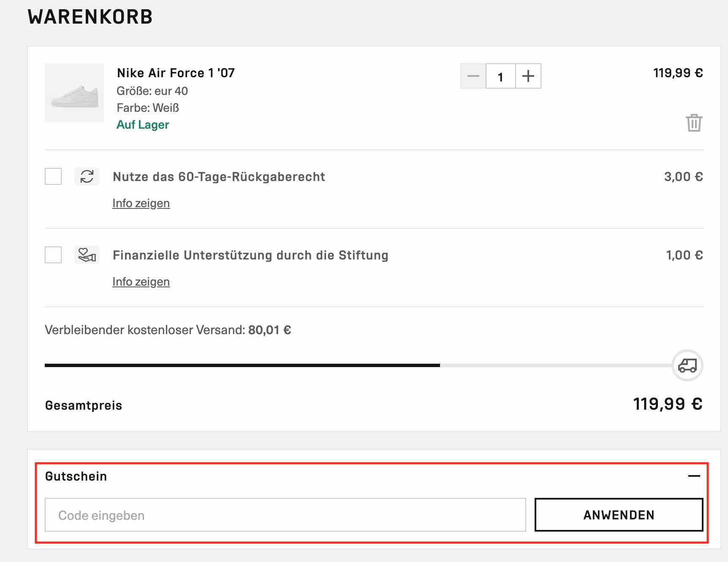
Task: Click the Nike Air Force 1 shoe thumbnail
Action: tap(74, 93)
